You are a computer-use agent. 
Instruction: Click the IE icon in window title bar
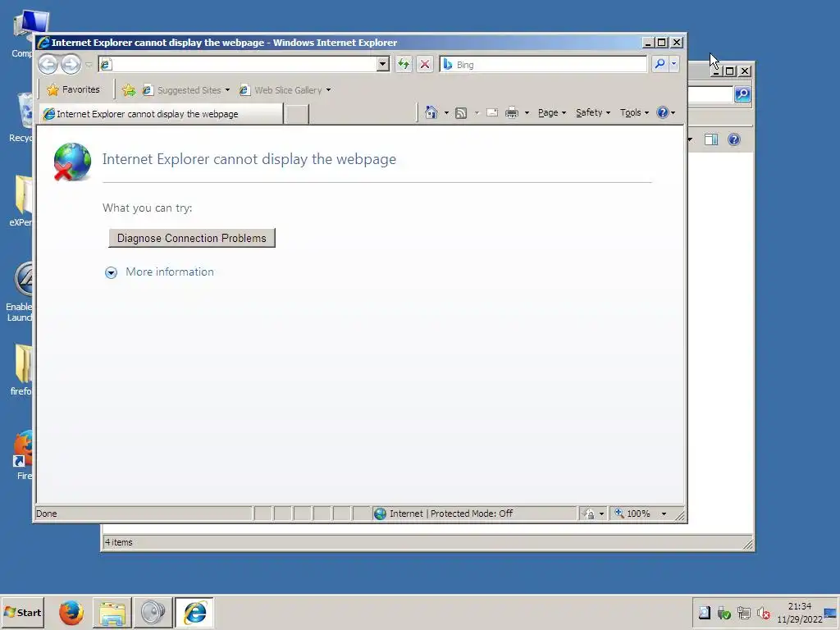(x=43, y=43)
